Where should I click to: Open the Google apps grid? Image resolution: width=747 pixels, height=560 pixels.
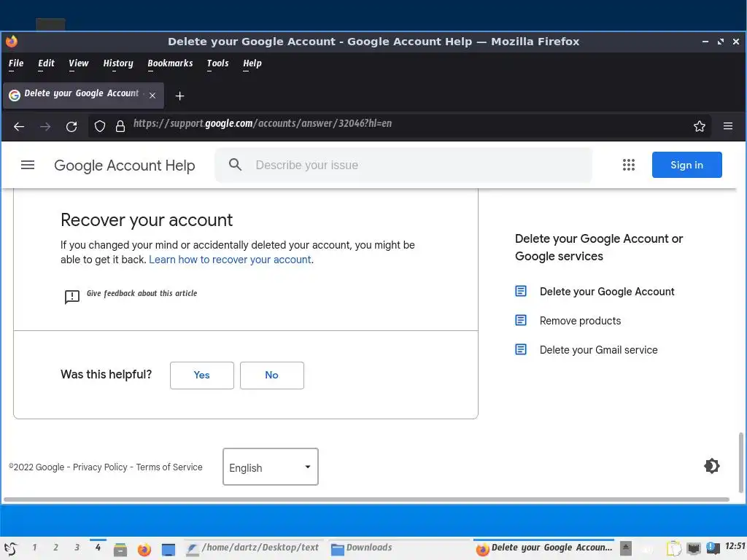click(x=628, y=165)
